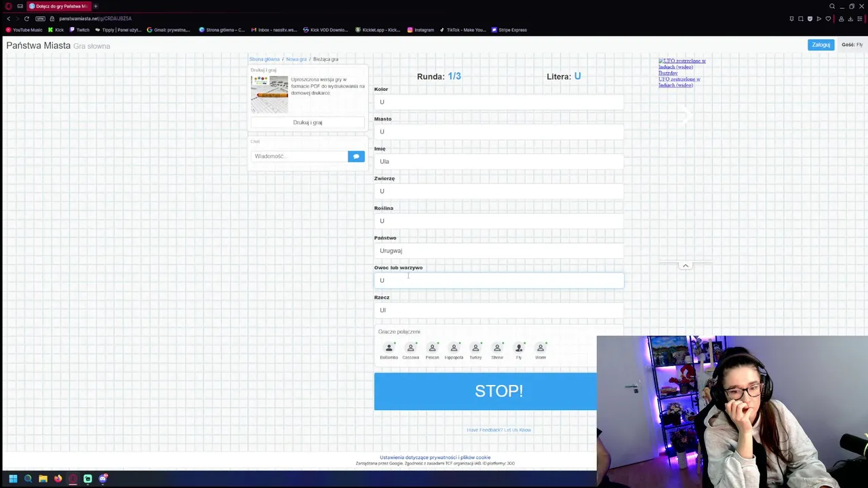Click the Rzecz field containing Ul
868x488 pixels.
(499, 310)
